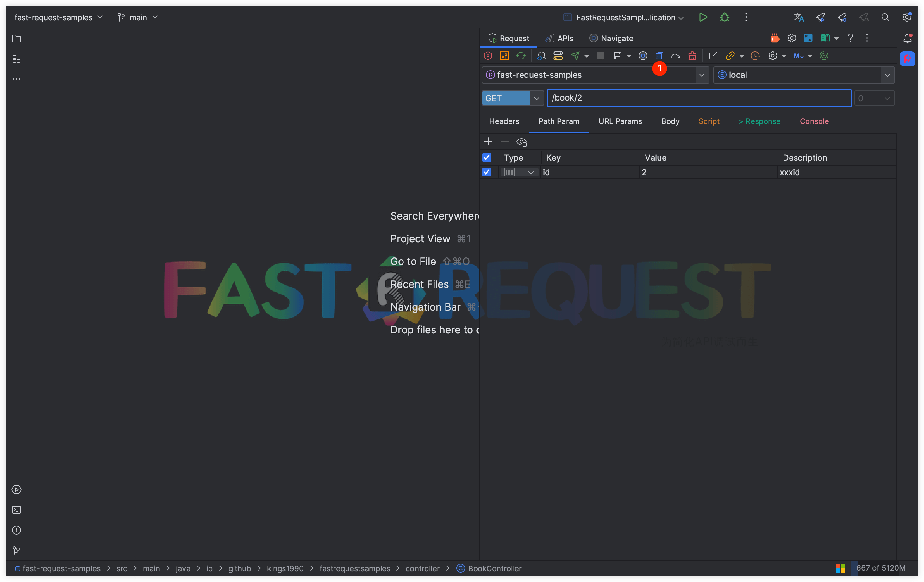The image size is (924, 582).
Task: Open Fast Request help via the question mark icon
Action: coord(850,38)
